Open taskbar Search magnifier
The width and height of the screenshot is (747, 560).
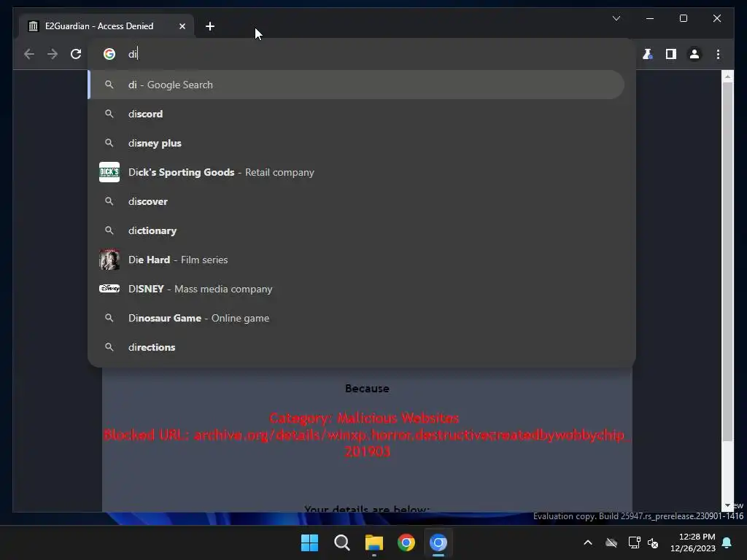(x=341, y=542)
